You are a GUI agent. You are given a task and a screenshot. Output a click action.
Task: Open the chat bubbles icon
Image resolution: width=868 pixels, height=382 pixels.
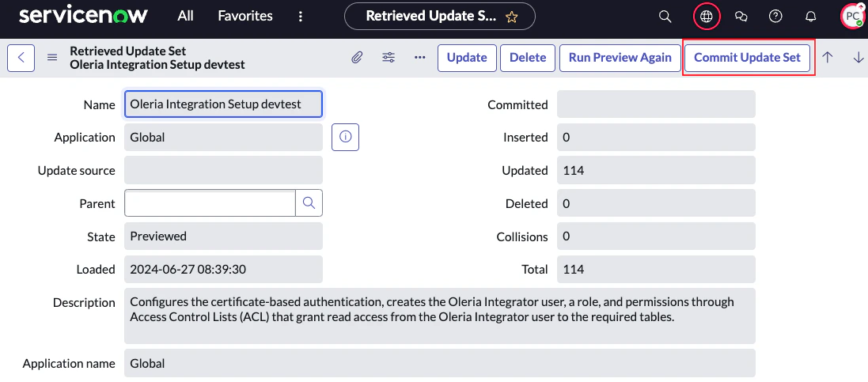[741, 17]
